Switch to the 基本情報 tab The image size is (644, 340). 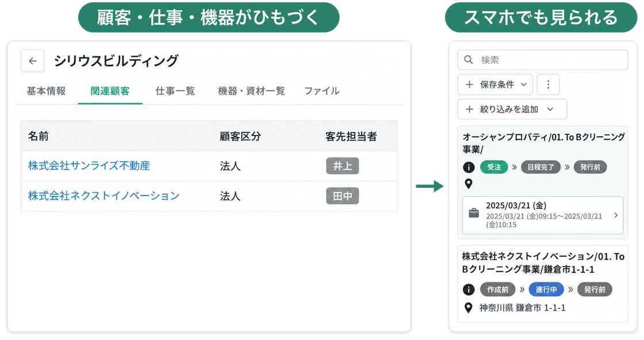tap(46, 91)
